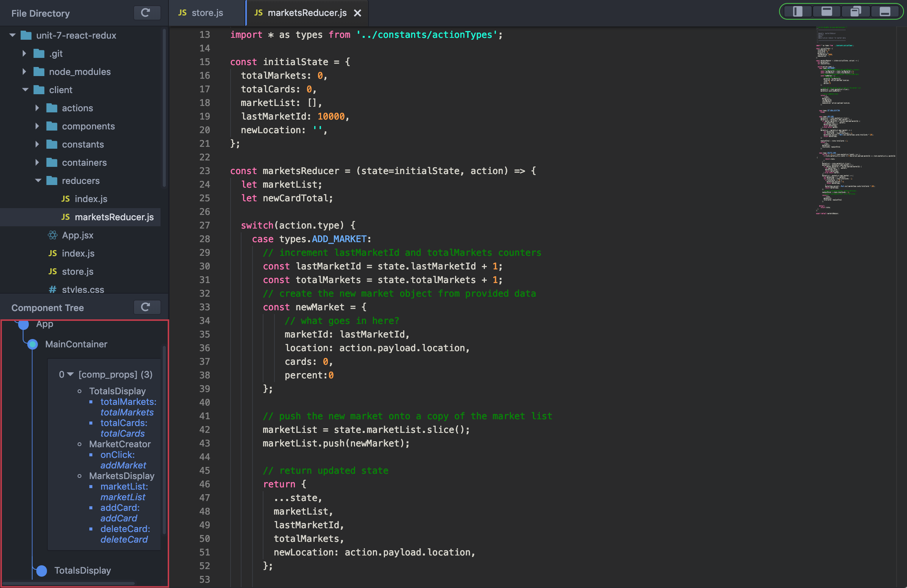907x588 pixels.
Task: Click the deleteCard prop value
Action: pos(124,540)
